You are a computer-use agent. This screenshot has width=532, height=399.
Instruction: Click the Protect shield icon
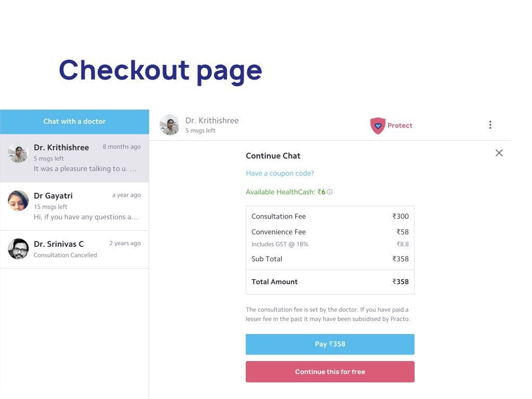coord(378,126)
